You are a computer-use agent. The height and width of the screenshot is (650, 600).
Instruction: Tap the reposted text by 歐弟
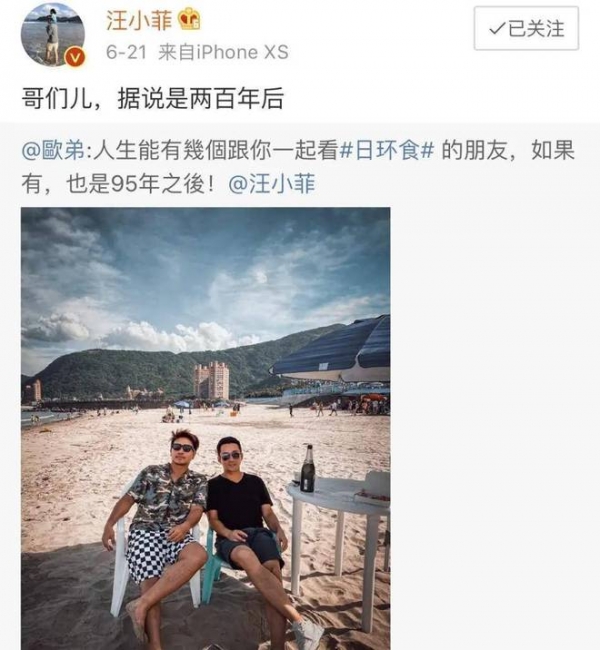298,167
